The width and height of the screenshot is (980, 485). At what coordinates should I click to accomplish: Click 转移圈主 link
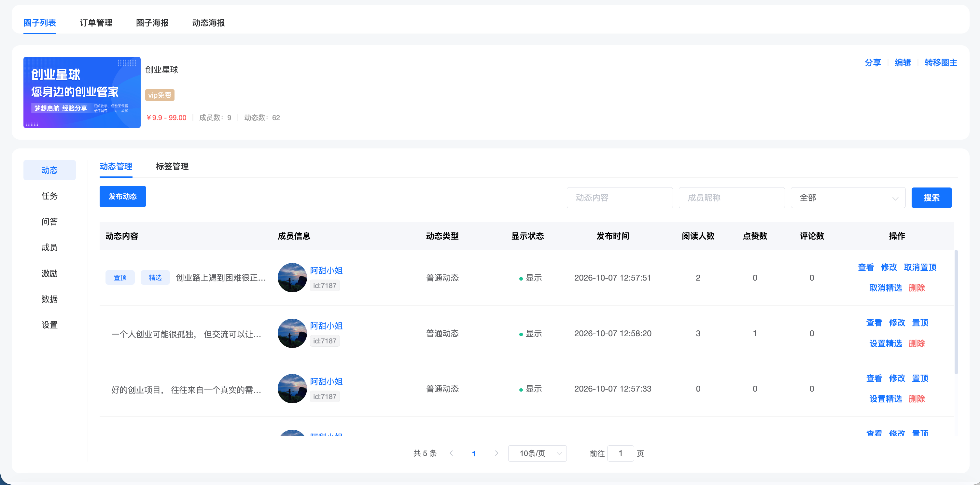tap(941, 62)
